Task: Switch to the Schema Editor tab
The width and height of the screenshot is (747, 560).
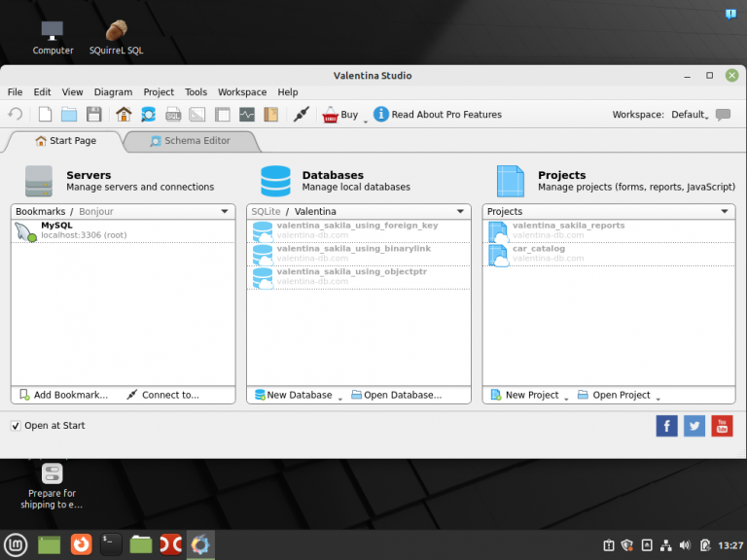Action: pos(191,141)
